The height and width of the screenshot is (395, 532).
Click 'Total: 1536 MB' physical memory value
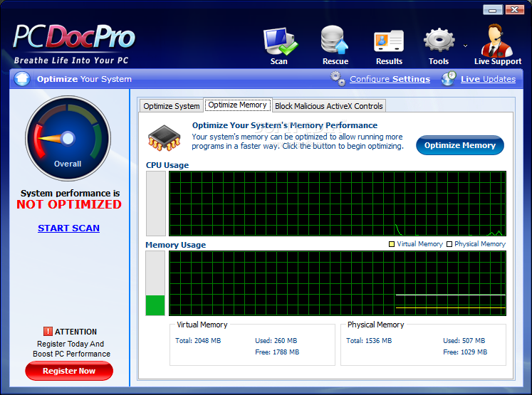(x=369, y=340)
